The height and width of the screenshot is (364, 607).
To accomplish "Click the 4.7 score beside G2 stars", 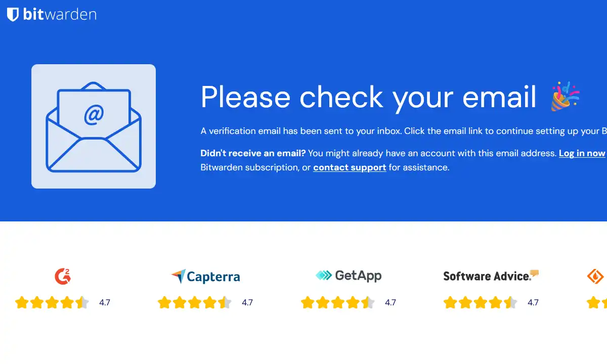I will [105, 303].
